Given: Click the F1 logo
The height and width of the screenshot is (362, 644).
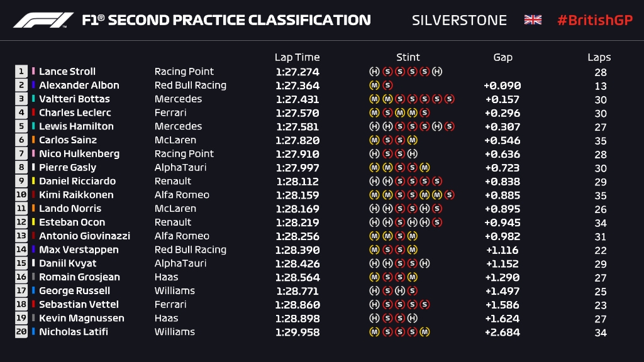Looking at the screenshot, I should (x=43, y=20).
